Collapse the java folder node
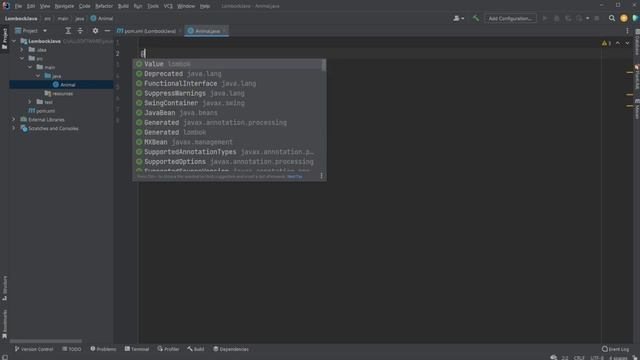640x360 pixels. [x=38, y=76]
